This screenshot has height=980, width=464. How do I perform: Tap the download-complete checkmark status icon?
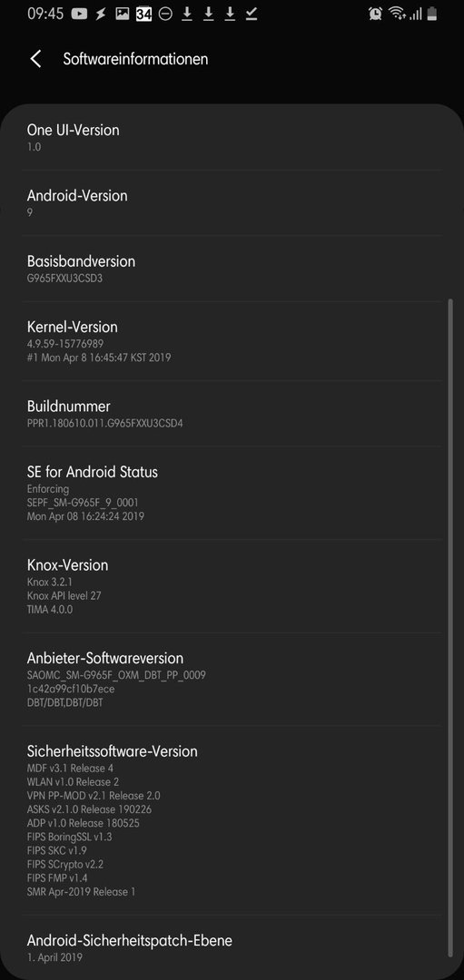point(252,14)
